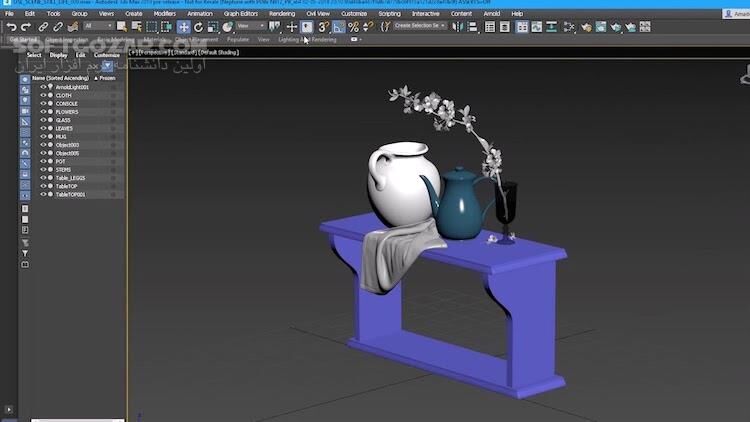Screen dimensions: 750x422
Task: Open the Material Editor icon
Action: pos(569,27)
